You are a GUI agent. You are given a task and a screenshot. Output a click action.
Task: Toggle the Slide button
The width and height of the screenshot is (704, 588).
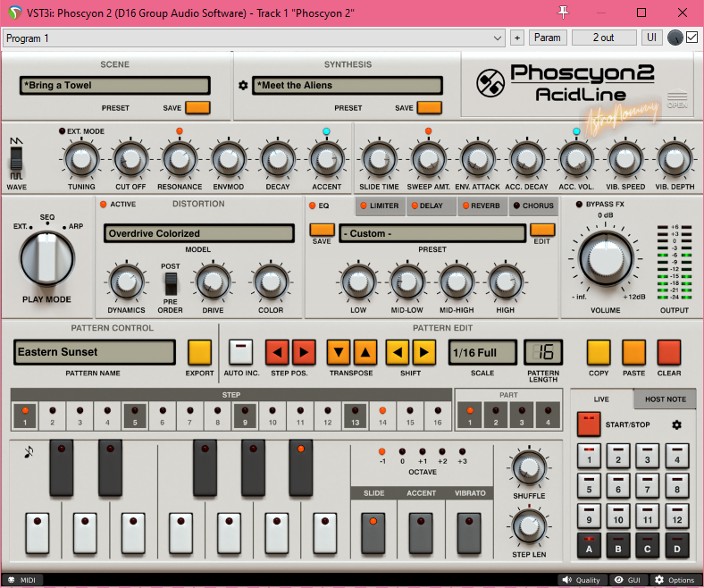coord(373,533)
